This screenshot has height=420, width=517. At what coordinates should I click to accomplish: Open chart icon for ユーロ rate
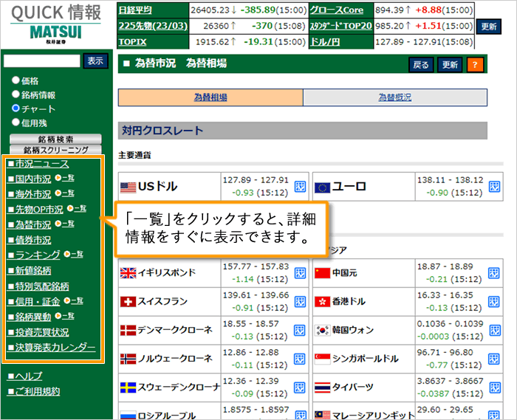494,187
